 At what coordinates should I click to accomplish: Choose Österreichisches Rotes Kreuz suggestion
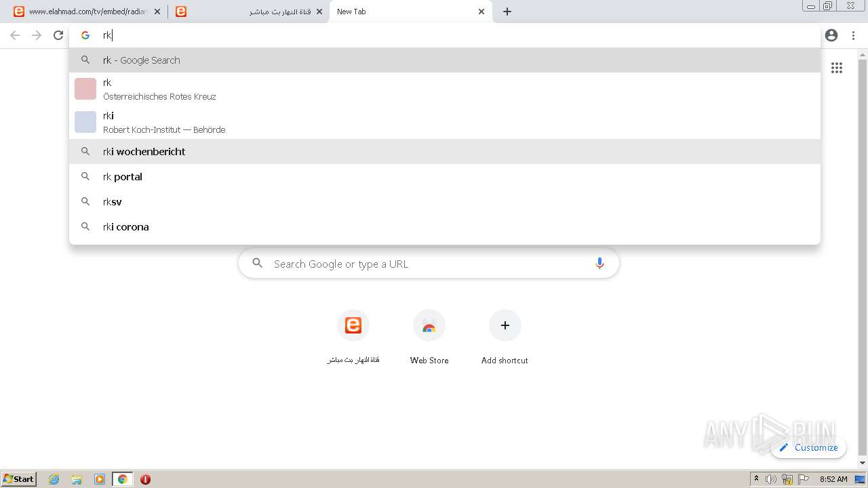[445, 89]
